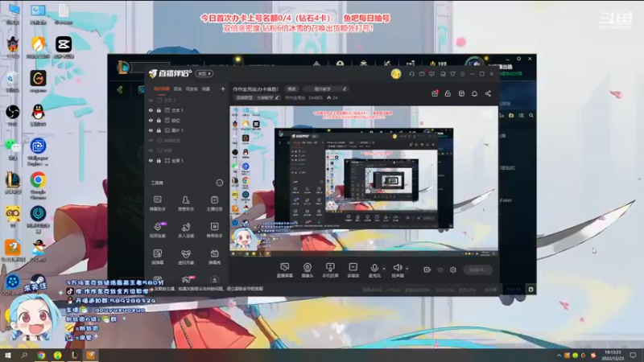
Task: Open the notification center icon on taskbar
Action: tap(633, 355)
